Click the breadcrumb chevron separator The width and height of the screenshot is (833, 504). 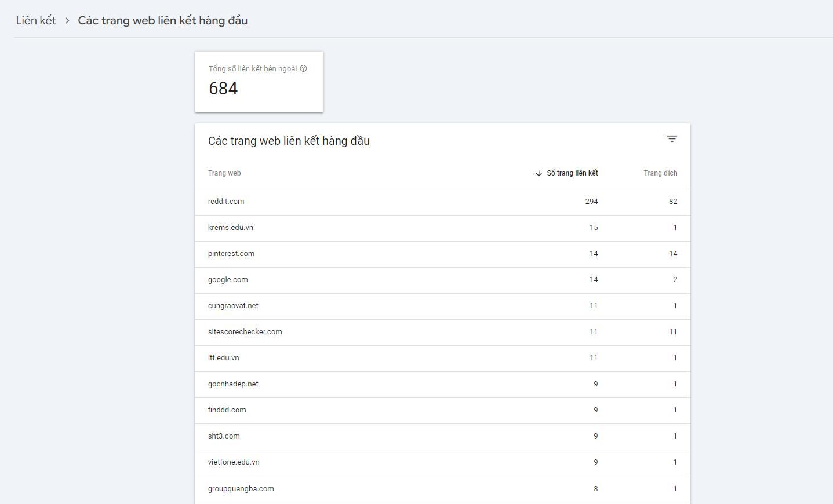[67, 21]
